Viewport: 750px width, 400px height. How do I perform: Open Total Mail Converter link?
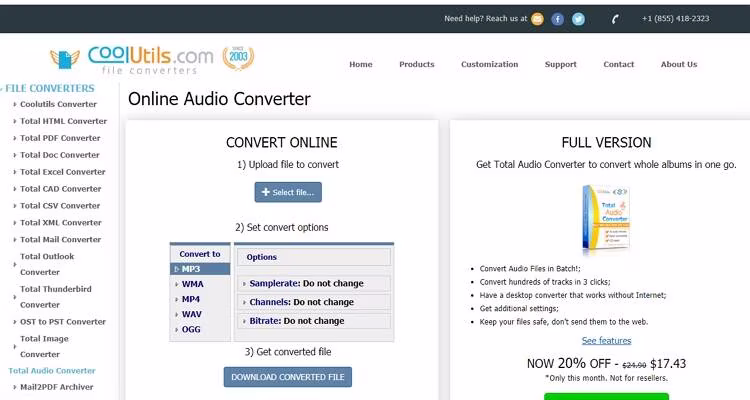point(61,240)
